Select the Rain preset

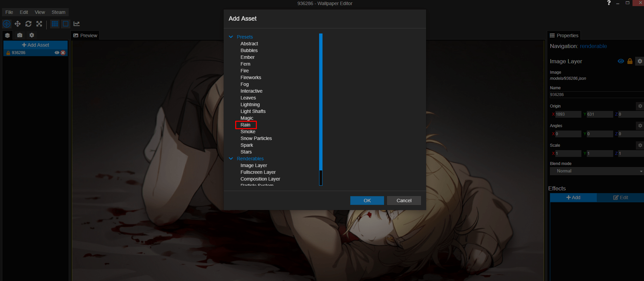(245, 125)
